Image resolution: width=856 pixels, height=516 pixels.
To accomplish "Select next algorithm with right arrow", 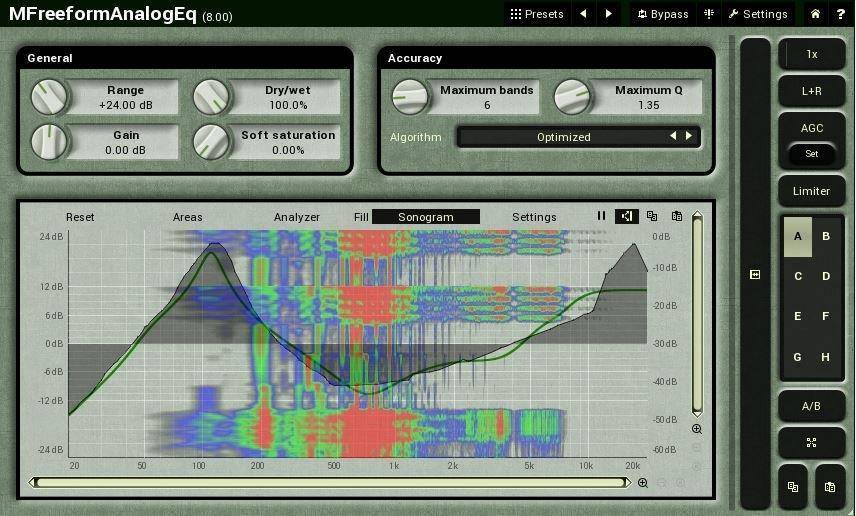I will pos(689,135).
